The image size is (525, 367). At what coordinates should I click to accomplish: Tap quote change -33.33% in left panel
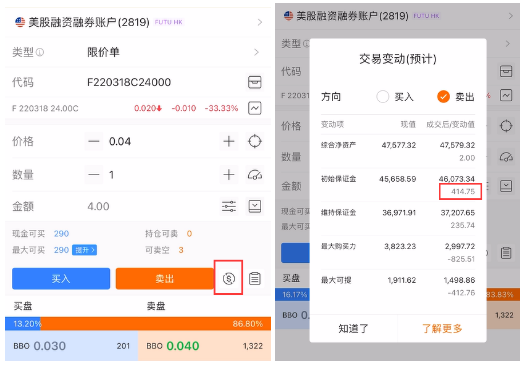[221, 108]
